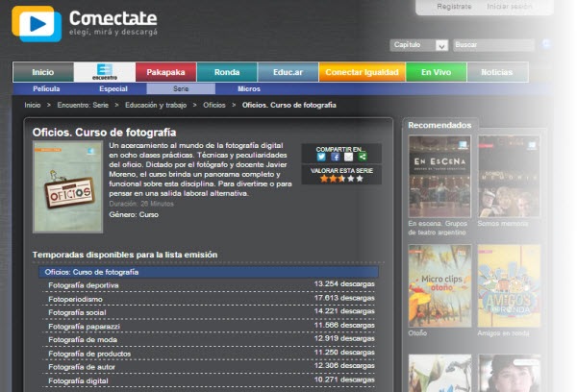Open the Conectar Igualdad tab

tap(363, 72)
